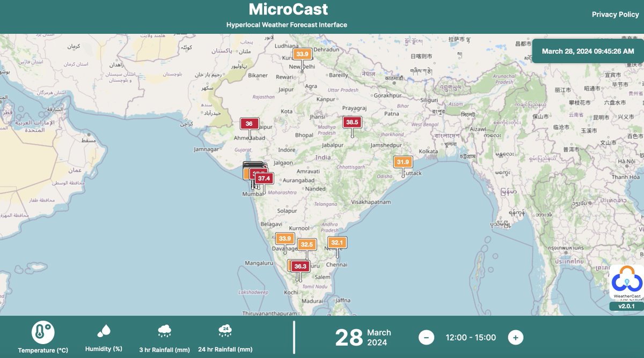Screen dimensions: 644x358
Task: Click the plus button to advance time range
Action: [515, 337]
